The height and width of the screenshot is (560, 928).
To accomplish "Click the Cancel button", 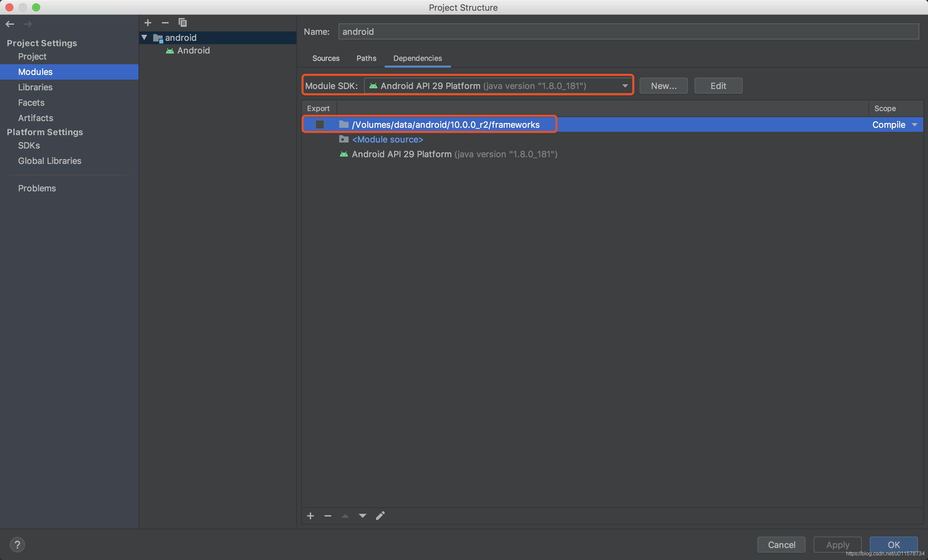I will 781,545.
